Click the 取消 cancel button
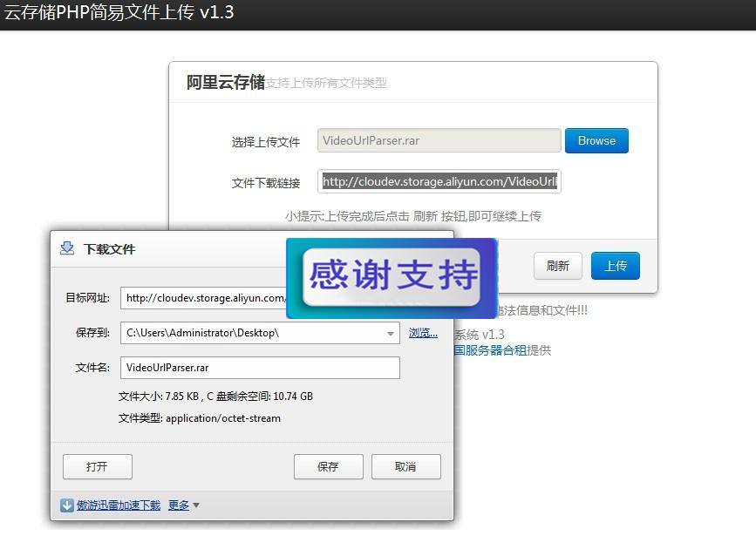Screen dimensions: 756x556 point(406,466)
